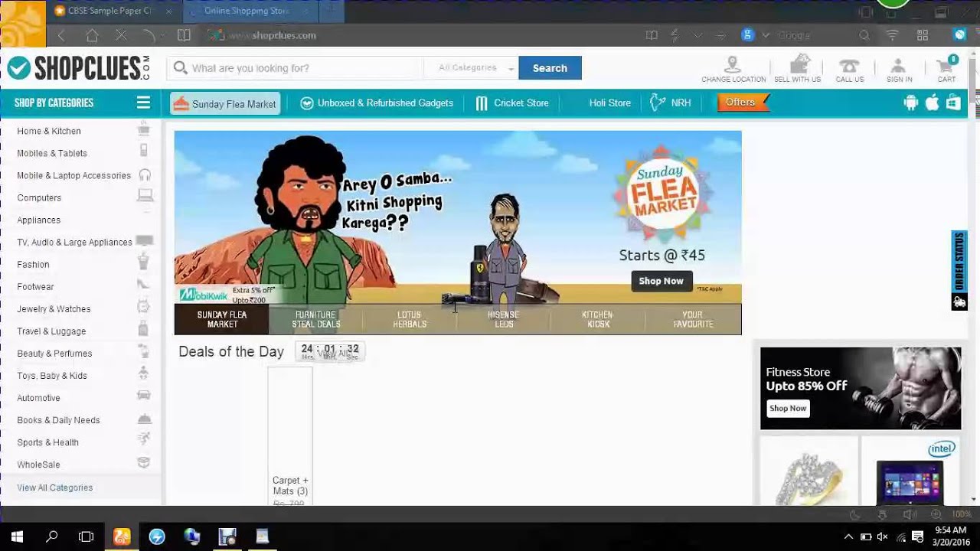Select Lotus Herbals banner tab

click(410, 319)
